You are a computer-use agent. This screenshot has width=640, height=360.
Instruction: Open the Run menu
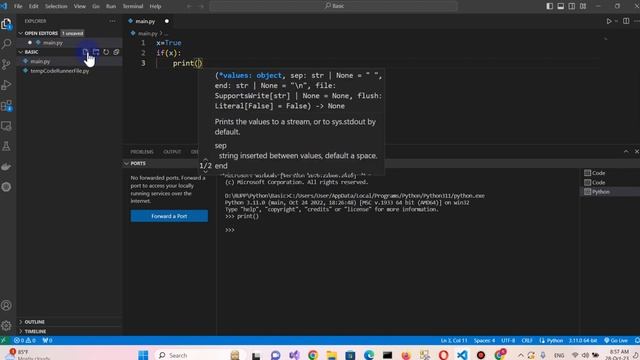111,6
